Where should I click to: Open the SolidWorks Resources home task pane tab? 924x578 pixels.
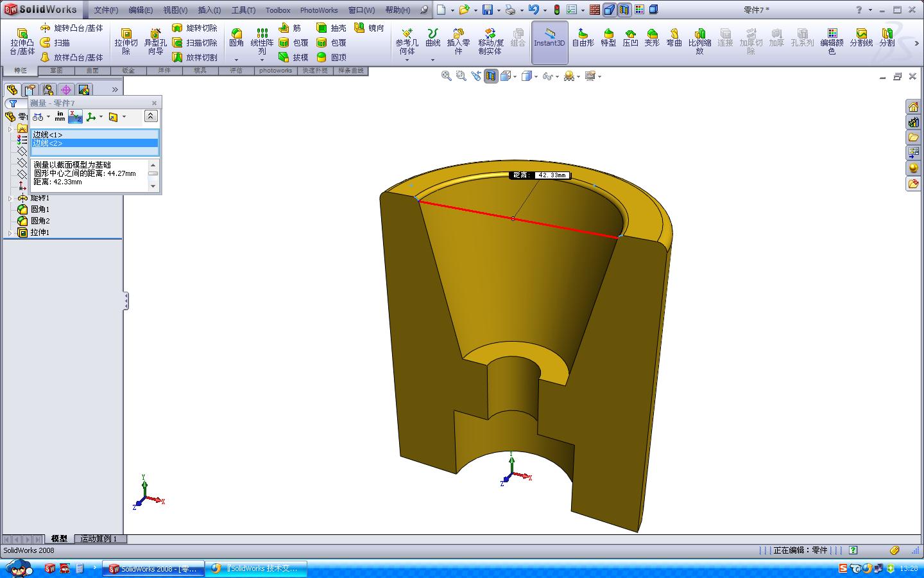913,107
